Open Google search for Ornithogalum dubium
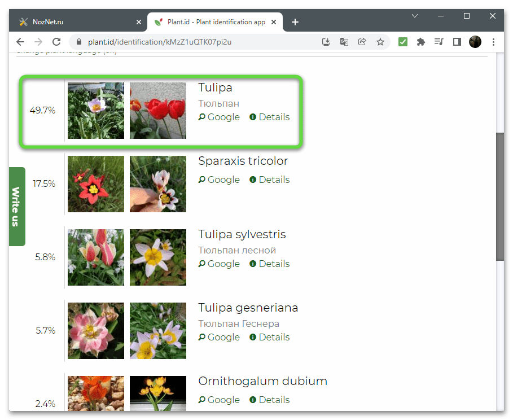Viewport: 513px width, 420px height. (x=219, y=400)
